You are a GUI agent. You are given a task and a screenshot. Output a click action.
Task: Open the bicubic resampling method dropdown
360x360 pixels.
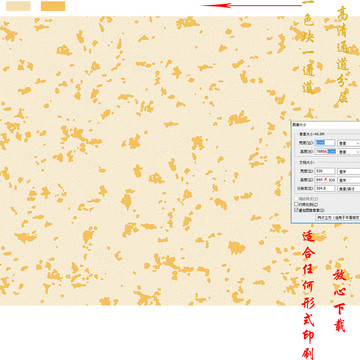(338, 217)
